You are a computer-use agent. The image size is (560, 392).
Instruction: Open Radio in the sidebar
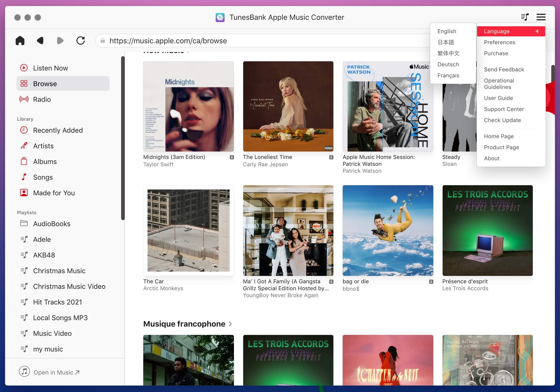pyautogui.click(x=63, y=99)
